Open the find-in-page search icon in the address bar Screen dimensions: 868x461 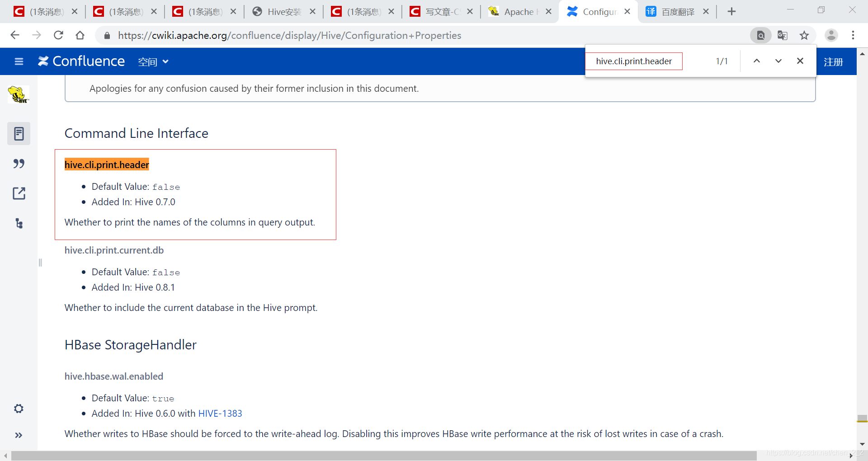tap(760, 35)
